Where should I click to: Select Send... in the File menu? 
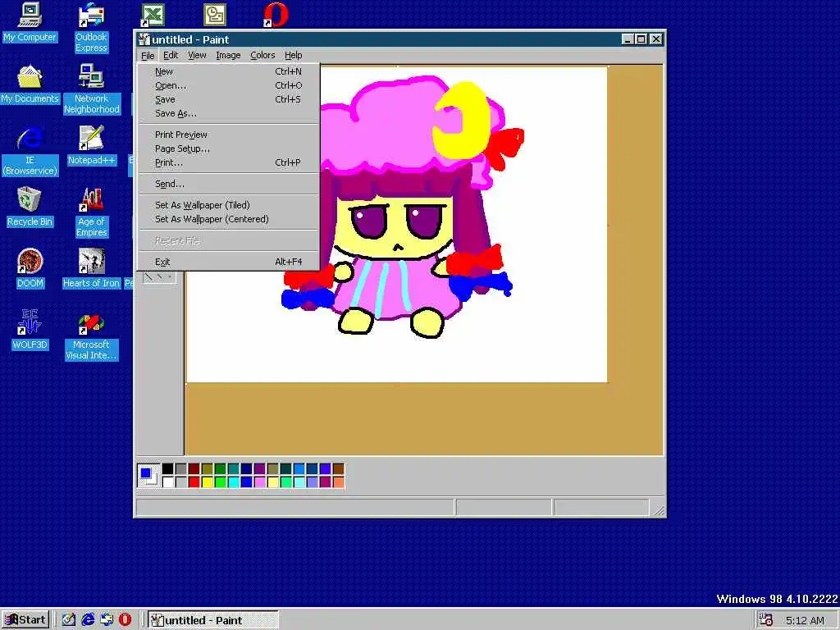click(x=228, y=184)
